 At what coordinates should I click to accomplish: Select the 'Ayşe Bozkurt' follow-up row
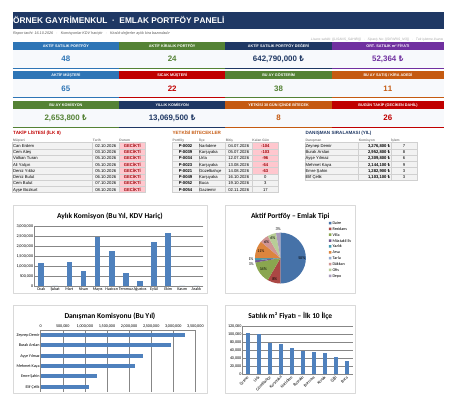pos(79,189)
